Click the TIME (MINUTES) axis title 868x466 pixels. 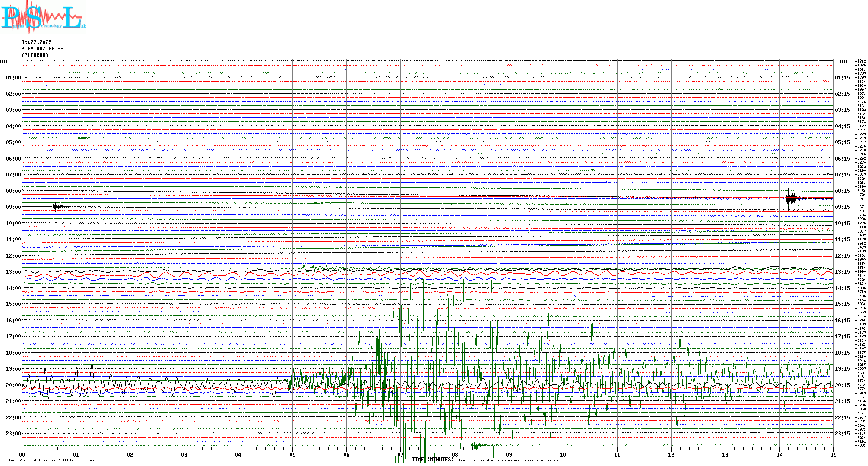[432, 460]
